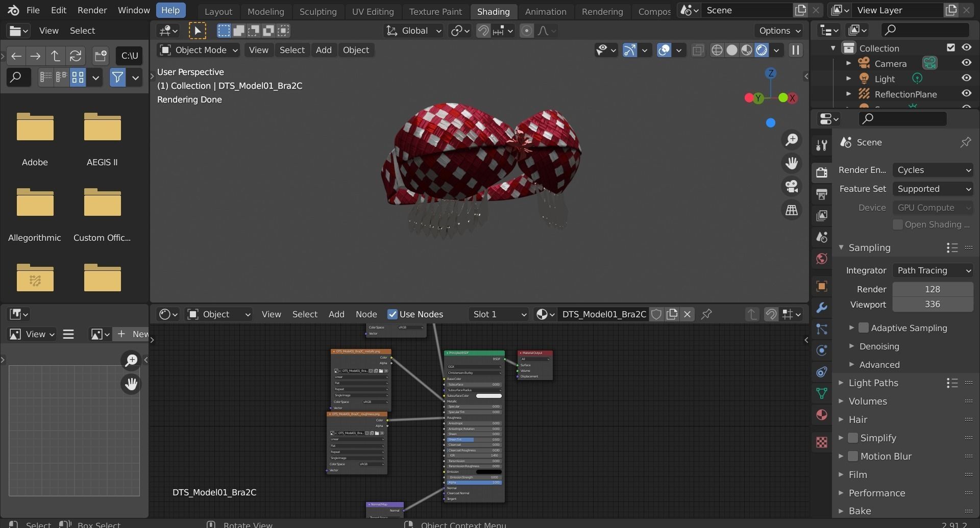Viewport: 980px width, 528px height.
Task: Click the viewport zoom magnifier gizmo
Action: pyautogui.click(x=792, y=140)
